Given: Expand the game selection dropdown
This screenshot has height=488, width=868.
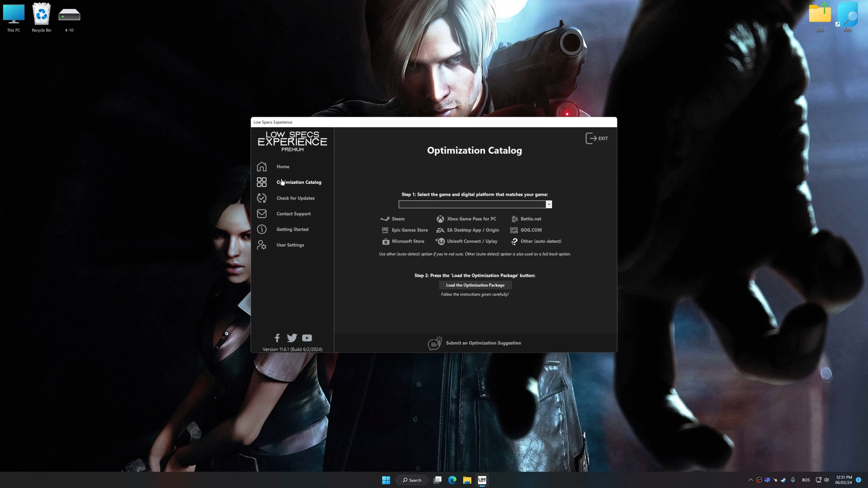Looking at the screenshot, I should (549, 204).
